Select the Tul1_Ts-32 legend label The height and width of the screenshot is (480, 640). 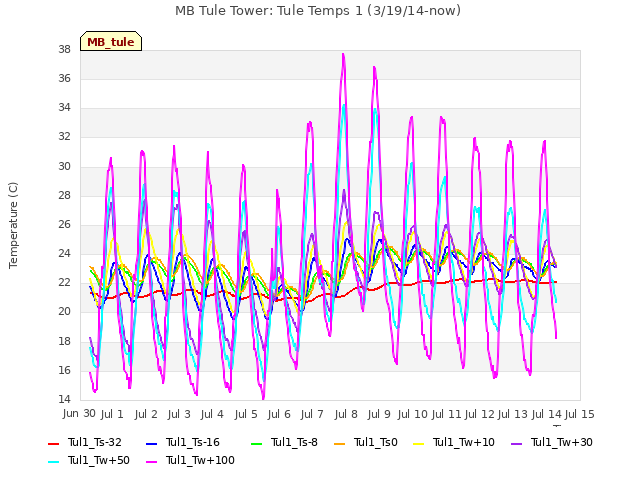coord(95,442)
